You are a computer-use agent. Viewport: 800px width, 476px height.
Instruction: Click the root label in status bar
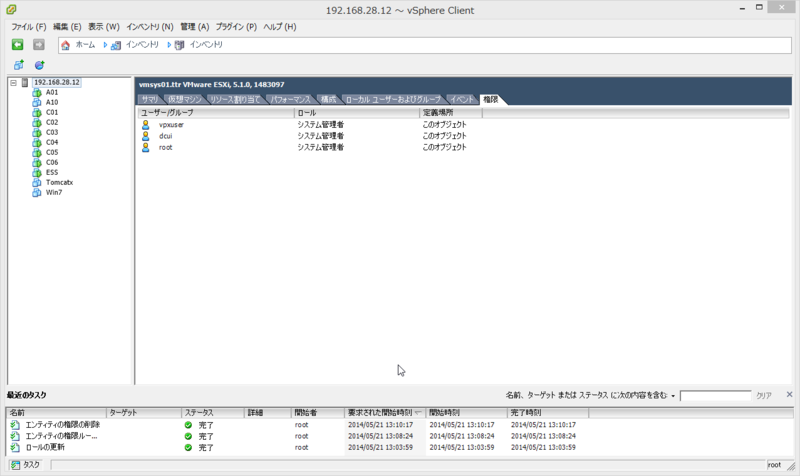point(774,465)
